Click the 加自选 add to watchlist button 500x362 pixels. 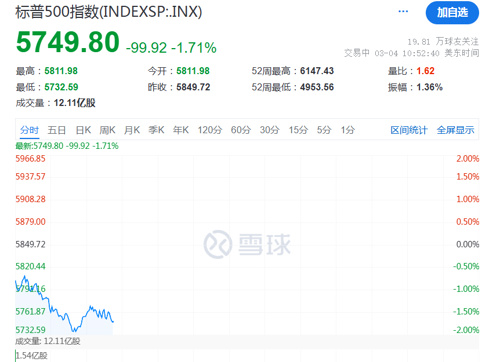(452, 13)
